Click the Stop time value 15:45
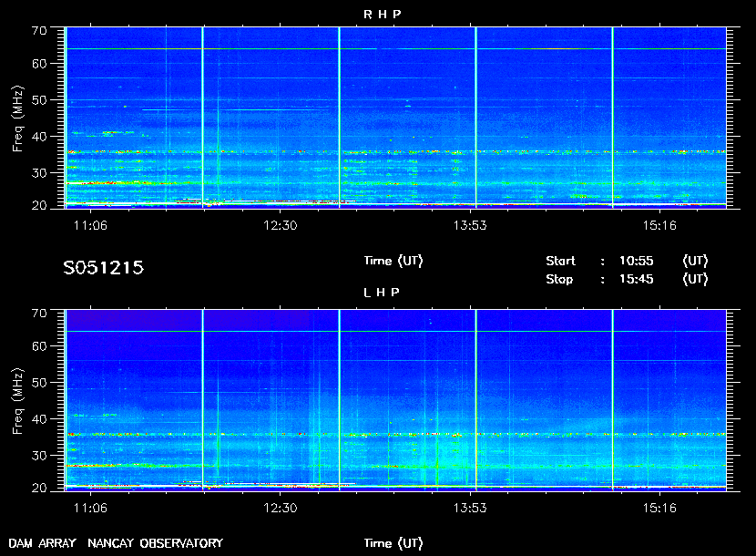 click(637, 279)
